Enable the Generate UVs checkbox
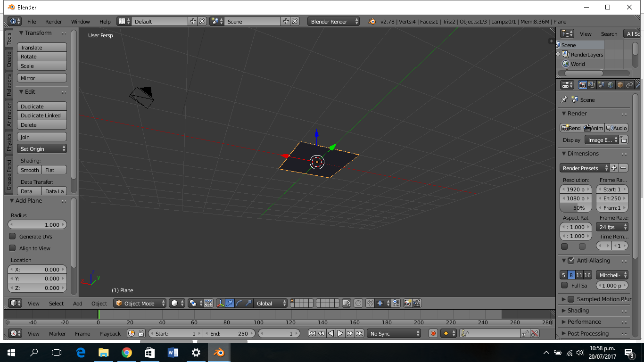This screenshot has height=362, width=644. pyautogui.click(x=13, y=237)
